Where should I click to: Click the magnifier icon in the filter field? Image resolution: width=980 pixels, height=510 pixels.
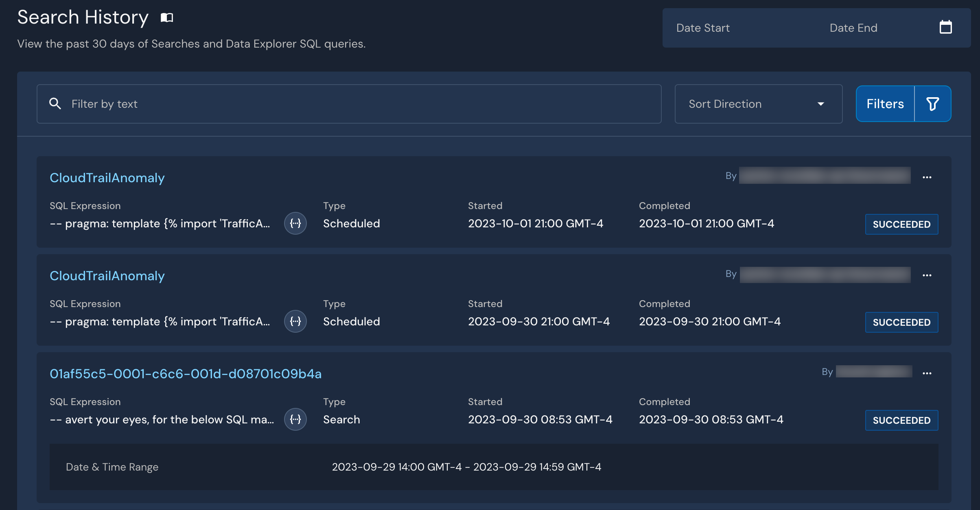tap(55, 104)
